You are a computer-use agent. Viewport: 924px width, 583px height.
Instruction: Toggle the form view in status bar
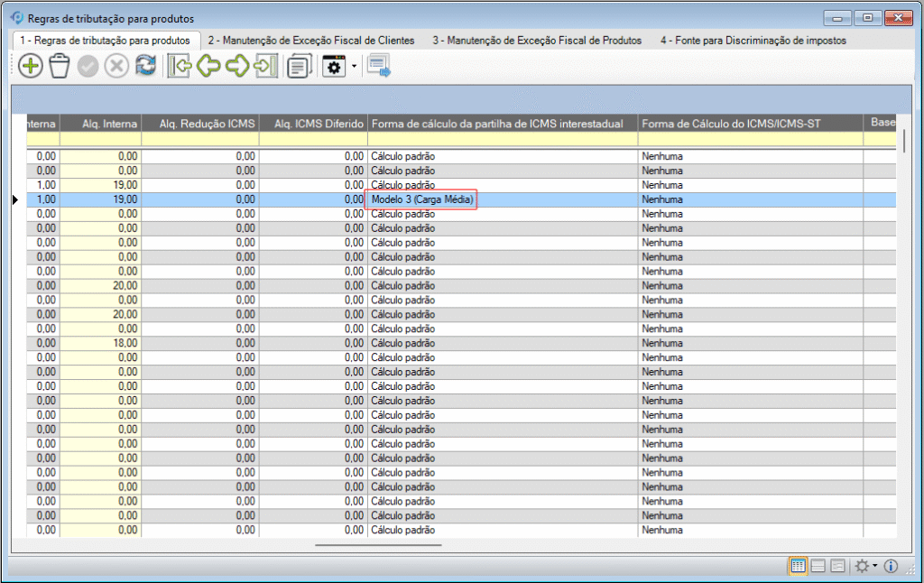click(x=837, y=566)
